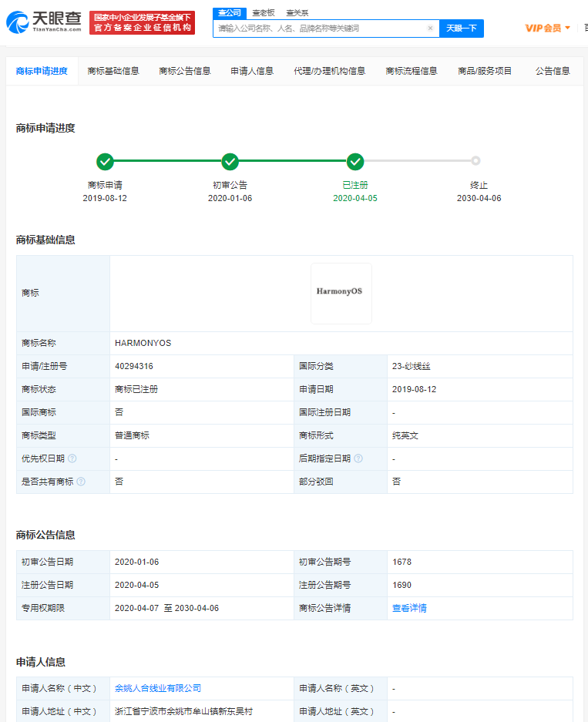Open applicant 余姚人合线业有限公司 link

click(158, 688)
